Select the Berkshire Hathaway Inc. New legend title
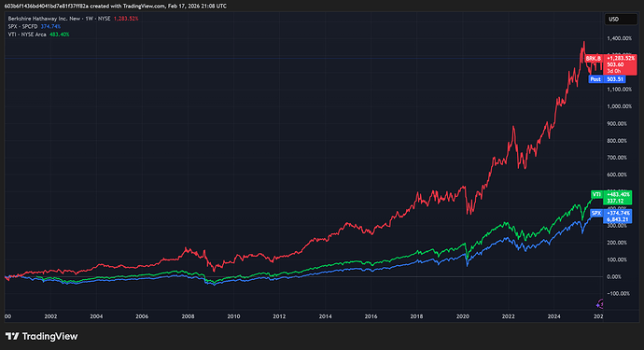Viewport: 644px width, 350px height. [44, 19]
